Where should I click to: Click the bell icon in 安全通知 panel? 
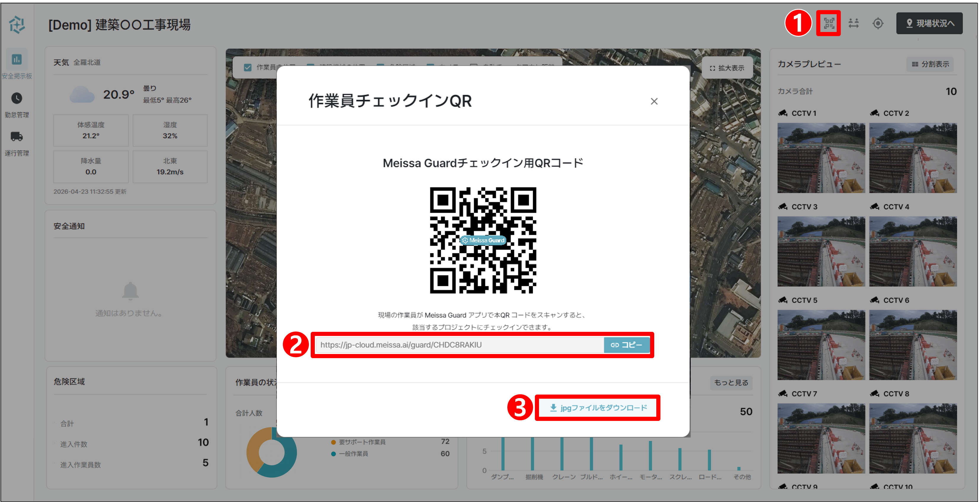(130, 291)
